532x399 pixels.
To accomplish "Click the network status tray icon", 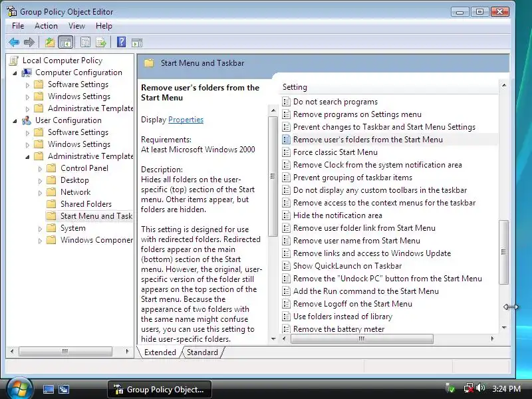I will click(x=469, y=388).
